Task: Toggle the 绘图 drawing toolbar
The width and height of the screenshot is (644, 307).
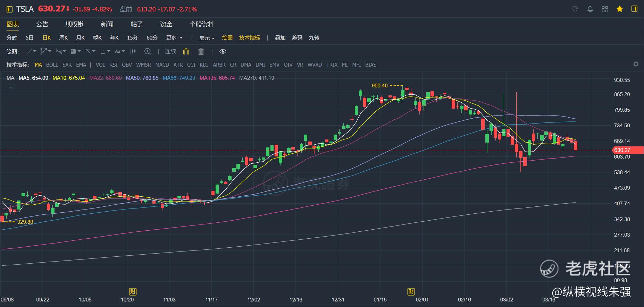Action: click(x=227, y=37)
